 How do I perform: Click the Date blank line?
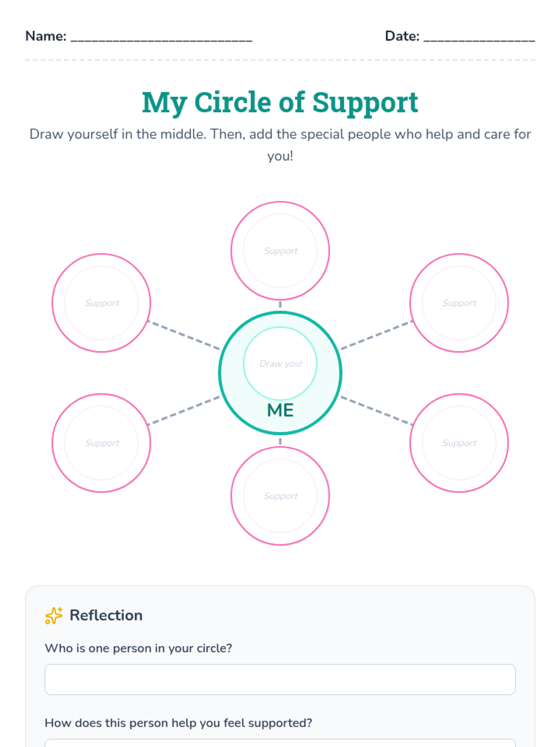click(479, 36)
